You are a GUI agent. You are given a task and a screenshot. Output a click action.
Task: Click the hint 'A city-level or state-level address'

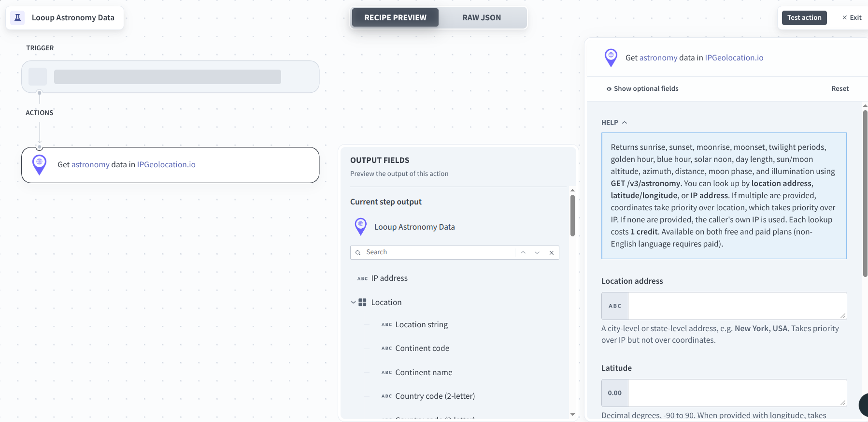point(720,335)
